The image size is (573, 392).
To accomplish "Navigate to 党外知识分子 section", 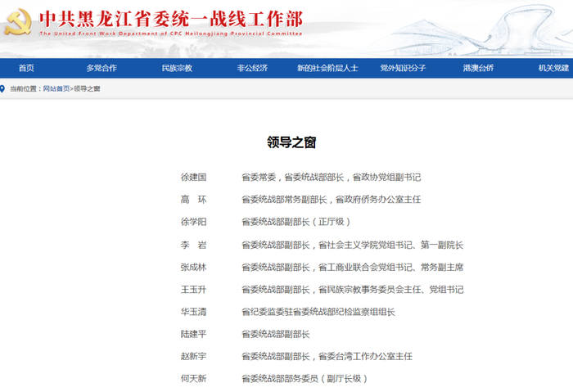I will (x=403, y=68).
